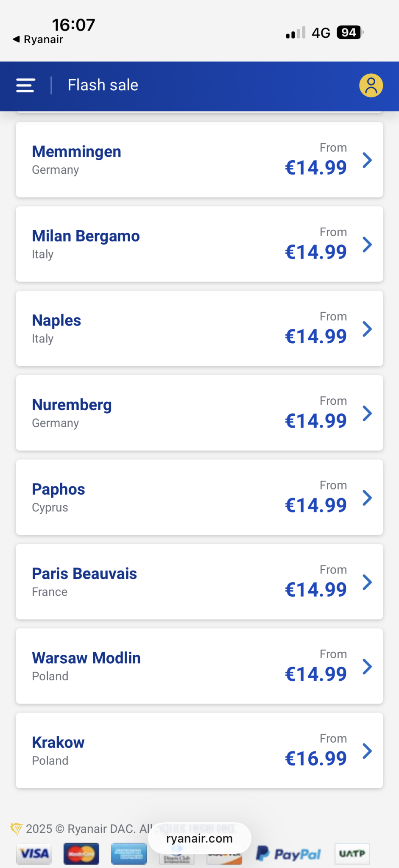Screen dimensions: 399x868
Task: Tap the UATP payment logo
Action: (352, 854)
